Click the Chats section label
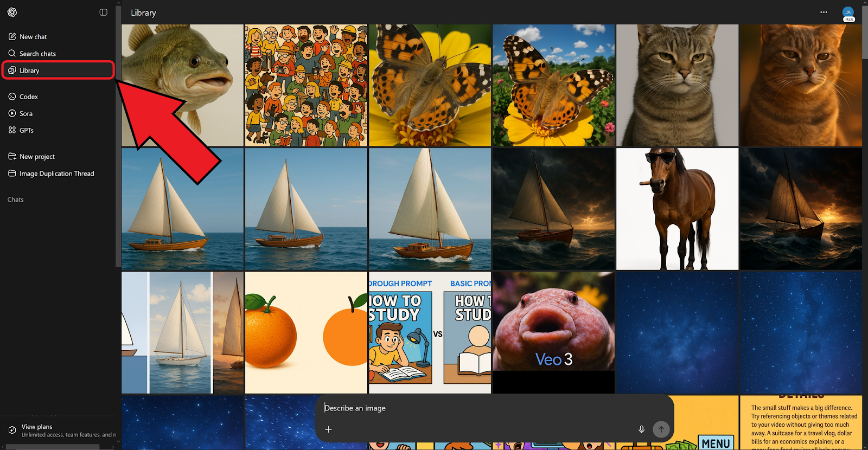868x450 pixels. pyautogui.click(x=16, y=200)
